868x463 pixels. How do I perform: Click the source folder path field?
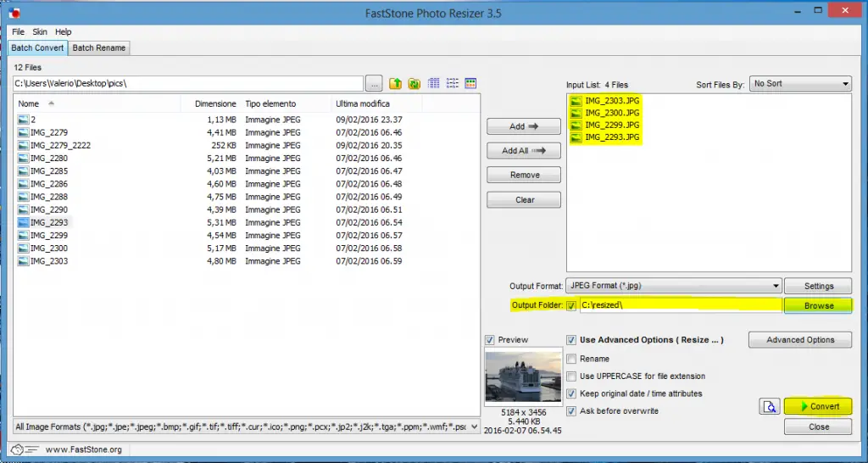(188, 84)
